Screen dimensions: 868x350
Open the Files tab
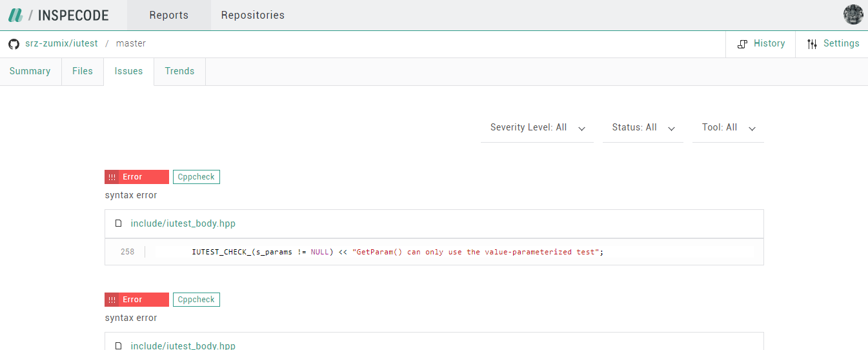83,72
